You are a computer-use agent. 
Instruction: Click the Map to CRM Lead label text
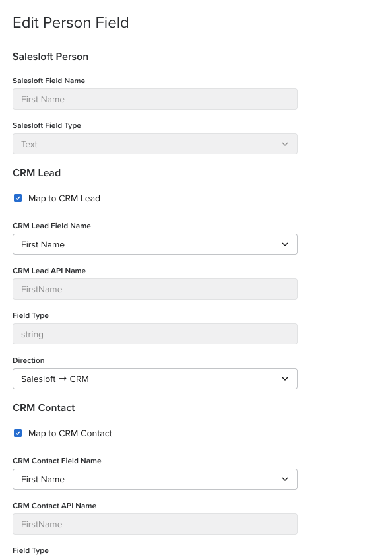(64, 198)
